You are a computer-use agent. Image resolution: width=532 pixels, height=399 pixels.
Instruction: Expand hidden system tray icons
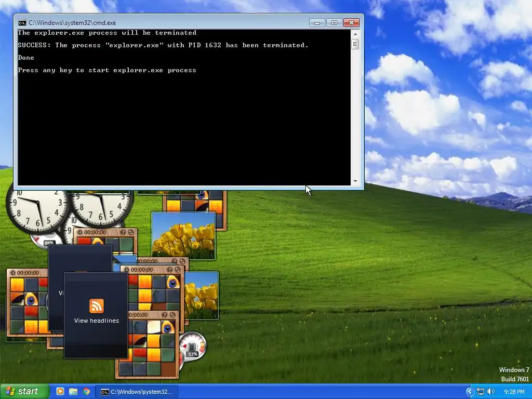(470, 392)
